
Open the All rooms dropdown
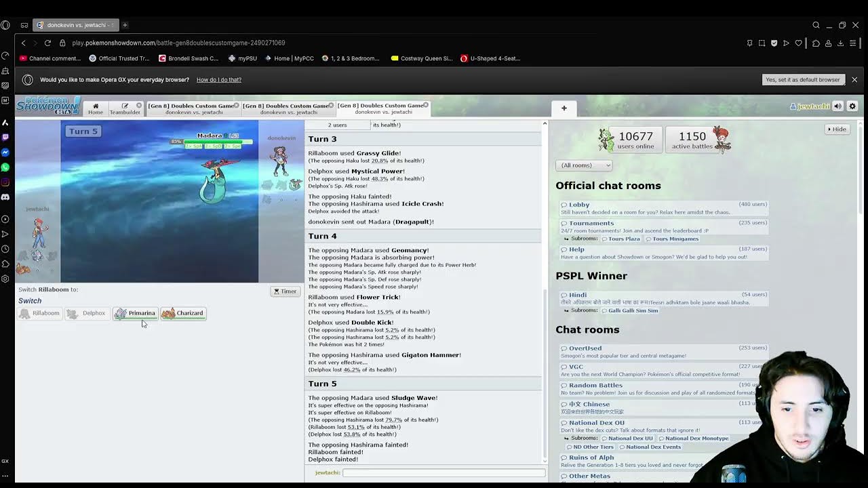(x=584, y=165)
